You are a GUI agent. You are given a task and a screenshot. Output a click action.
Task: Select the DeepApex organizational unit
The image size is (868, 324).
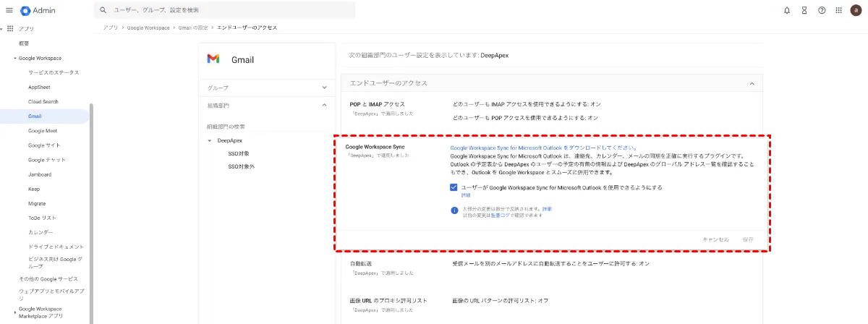230,140
